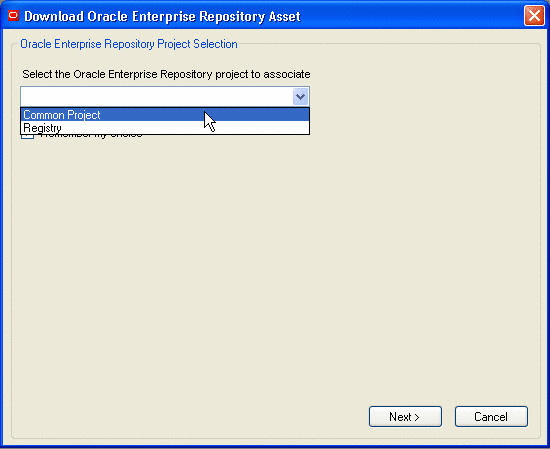The image size is (550, 449).
Task: Toggle the partially hidden Remember my choice checkbox
Action: 28,136
